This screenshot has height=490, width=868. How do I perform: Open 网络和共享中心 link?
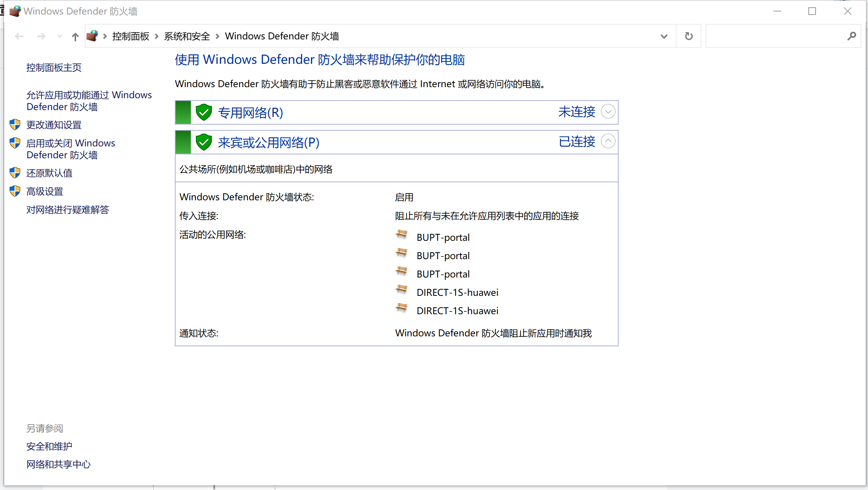click(58, 464)
